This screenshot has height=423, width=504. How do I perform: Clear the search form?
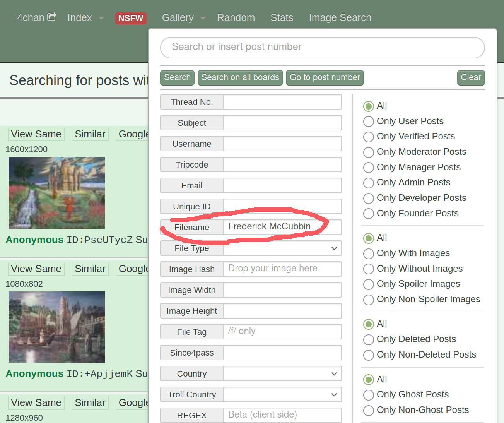[x=471, y=77]
